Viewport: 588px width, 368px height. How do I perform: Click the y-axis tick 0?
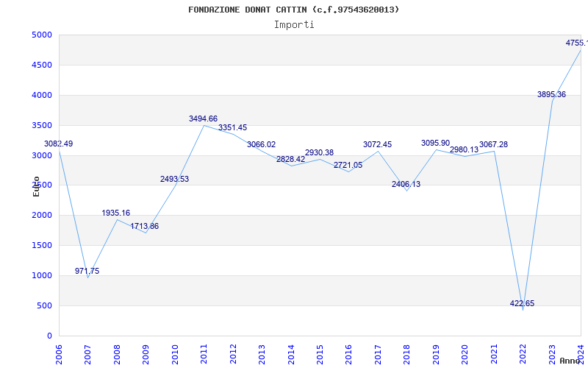coord(49,336)
